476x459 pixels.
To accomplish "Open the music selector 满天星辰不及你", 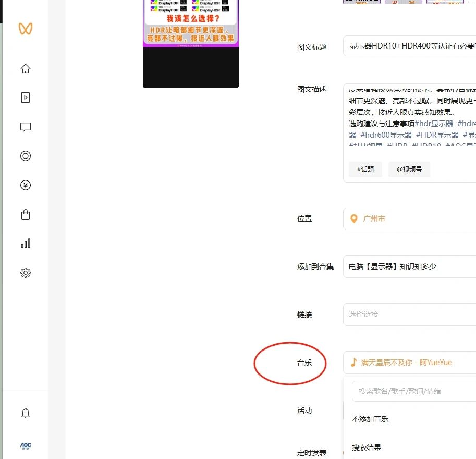I will pos(409,363).
